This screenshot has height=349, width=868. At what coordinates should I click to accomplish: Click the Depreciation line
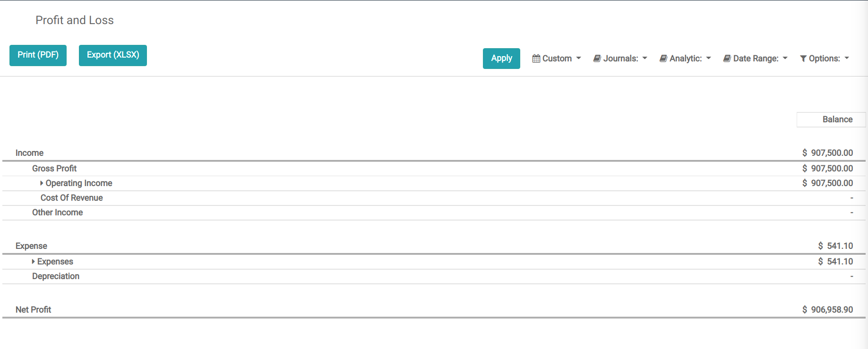56,276
